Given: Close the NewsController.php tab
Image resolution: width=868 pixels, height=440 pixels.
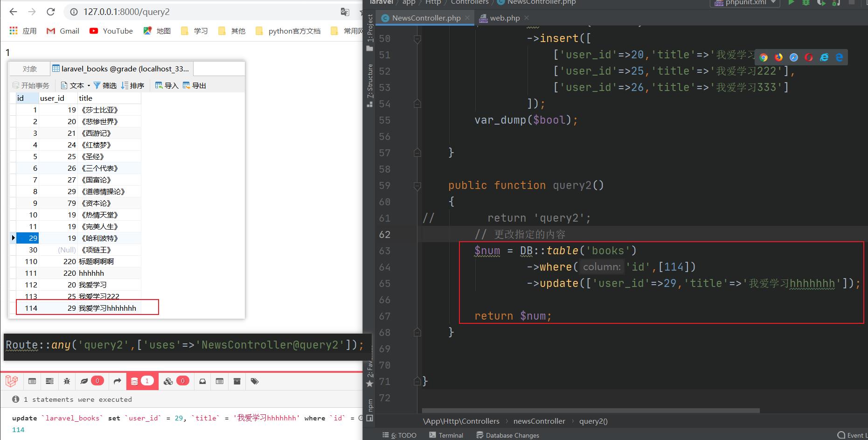Looking at the screenshot, I should 468,18.
